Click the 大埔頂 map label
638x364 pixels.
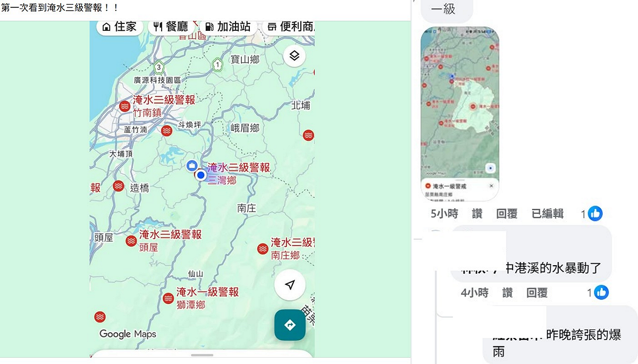click(121, 154)
